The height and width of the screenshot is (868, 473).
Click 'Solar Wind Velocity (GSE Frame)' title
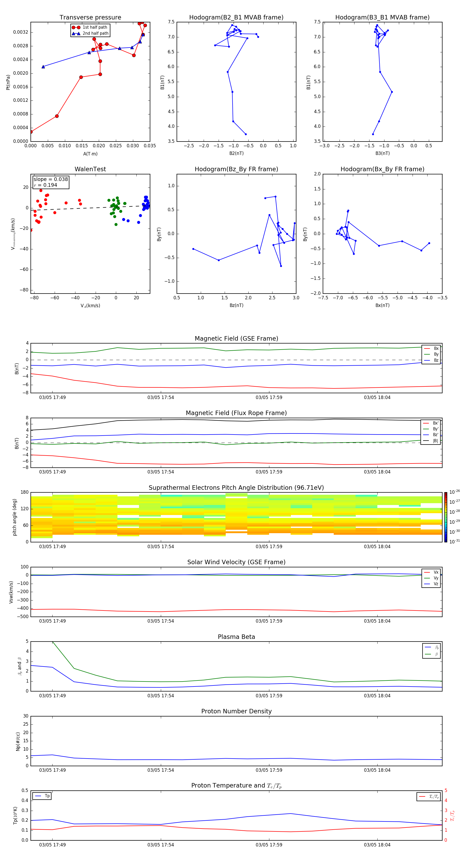[236, 562]
